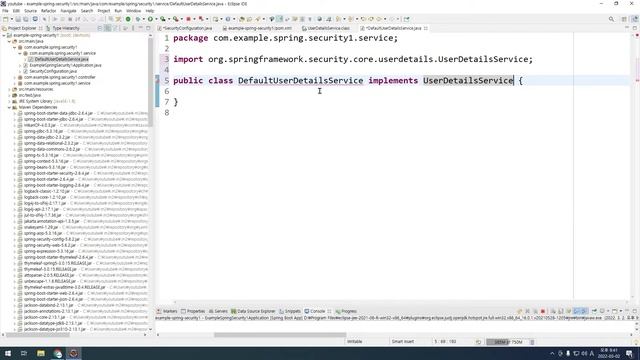
Task: Minimize the Project Explorer panel
Action: [x=140, y=28]
